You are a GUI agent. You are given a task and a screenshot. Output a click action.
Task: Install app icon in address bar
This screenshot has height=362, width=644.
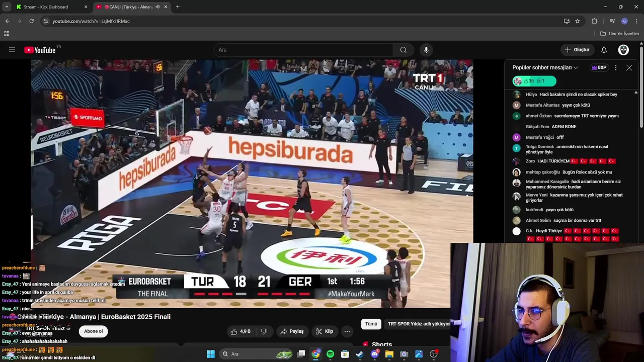pos(567,21)
